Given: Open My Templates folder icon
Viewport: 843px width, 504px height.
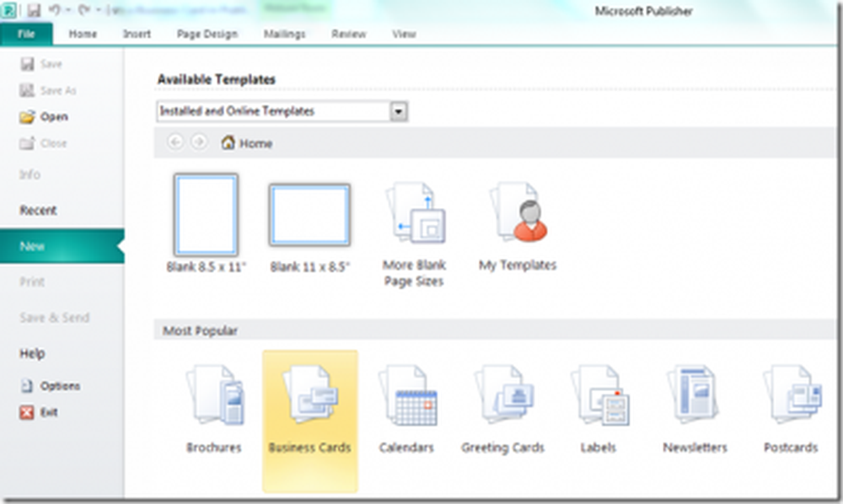Looking at the screenshot, I should click(x=518, y=217).
